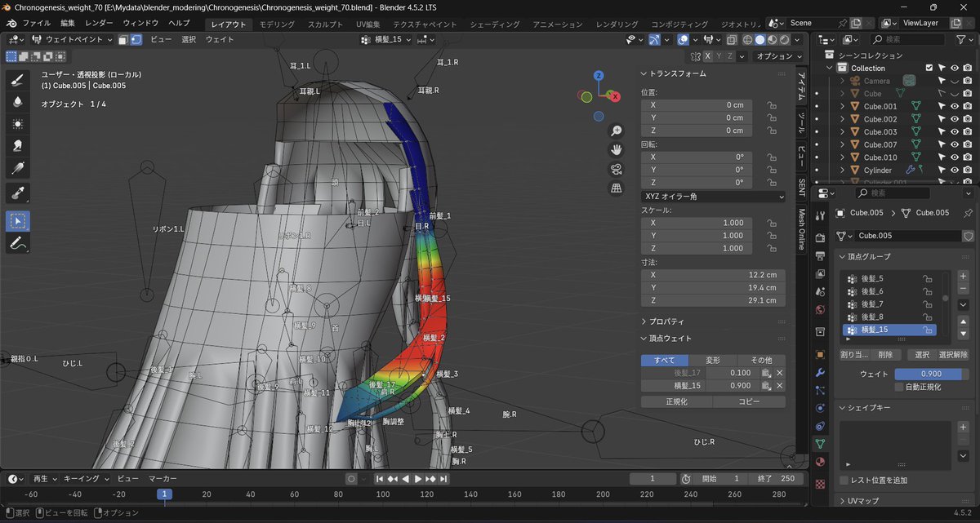Click the 正規化 button

click(677, 402)
